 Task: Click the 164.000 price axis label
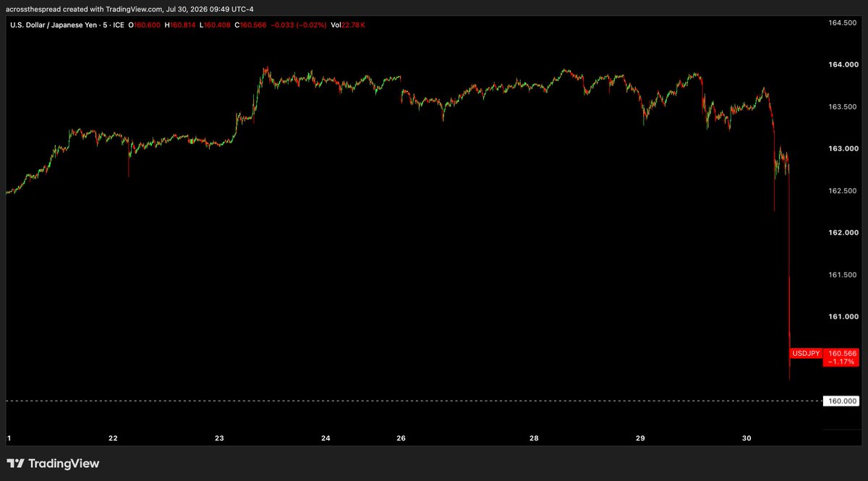click(x=842, y=65)
